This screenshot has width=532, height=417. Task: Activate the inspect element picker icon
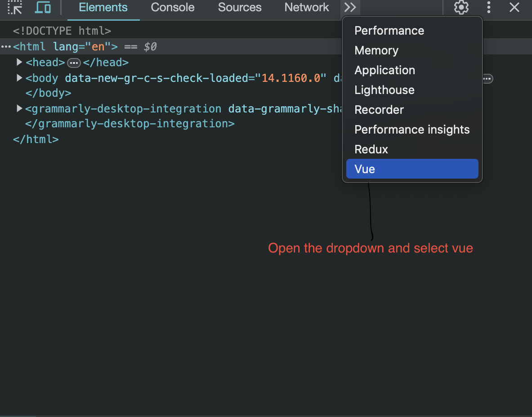point(15,7)
